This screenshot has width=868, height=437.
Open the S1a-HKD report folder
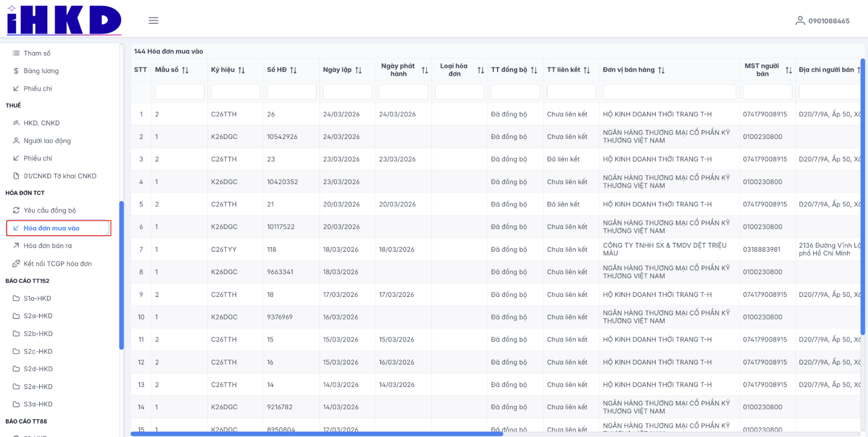coord(37,298)
